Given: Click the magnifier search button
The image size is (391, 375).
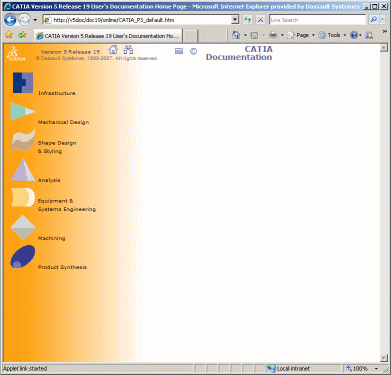Looking at the screenshot, I should coord(374,20).
